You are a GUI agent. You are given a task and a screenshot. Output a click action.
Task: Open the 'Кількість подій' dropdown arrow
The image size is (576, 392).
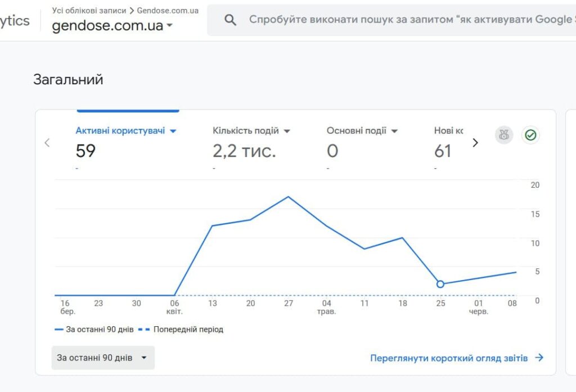click(x=287, y=131)
